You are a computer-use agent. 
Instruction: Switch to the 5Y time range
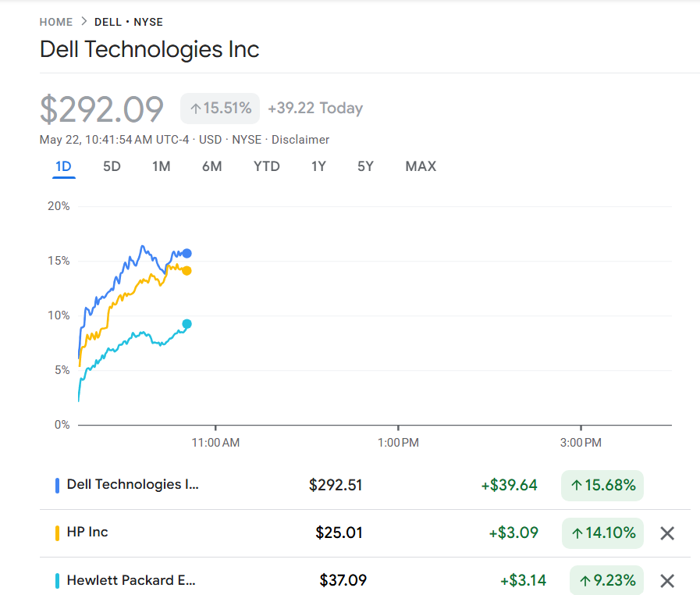coord(365,166)
